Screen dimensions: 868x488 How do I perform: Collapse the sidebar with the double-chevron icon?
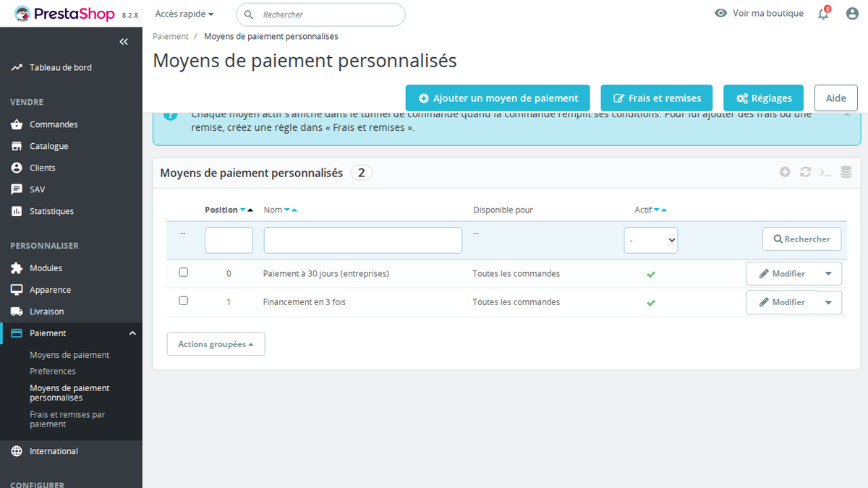tap(124, 42)
